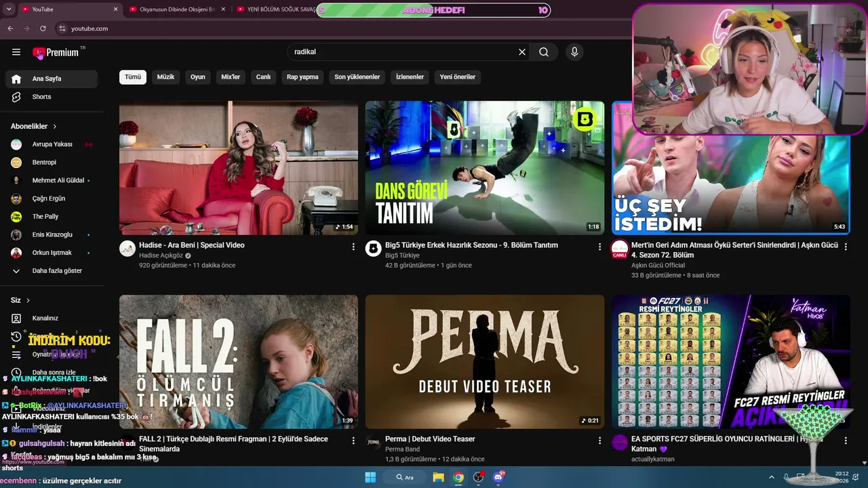The width and height of the screenshot is (868, 488).
Task: Select the Son yüklenenler filter chip
Action: [x=357, y=77]
